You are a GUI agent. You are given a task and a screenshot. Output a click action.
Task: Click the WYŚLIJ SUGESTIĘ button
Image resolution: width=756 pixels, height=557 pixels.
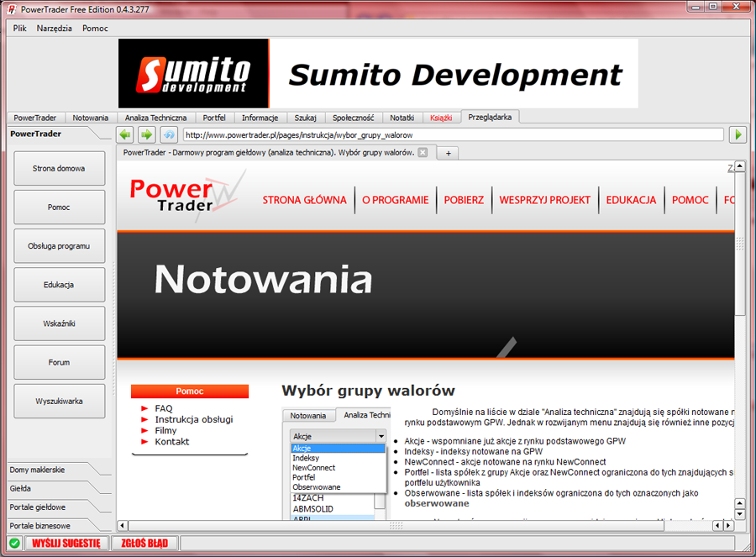(66, 543)
